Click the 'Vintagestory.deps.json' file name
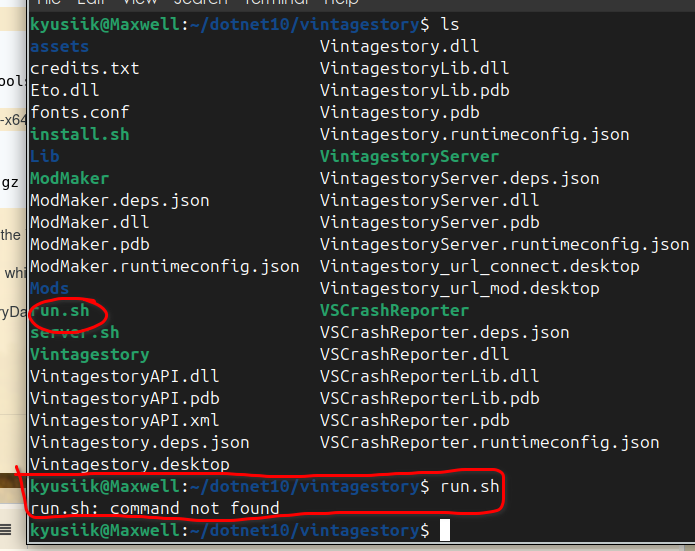The image size is (695, 551). 140,442
